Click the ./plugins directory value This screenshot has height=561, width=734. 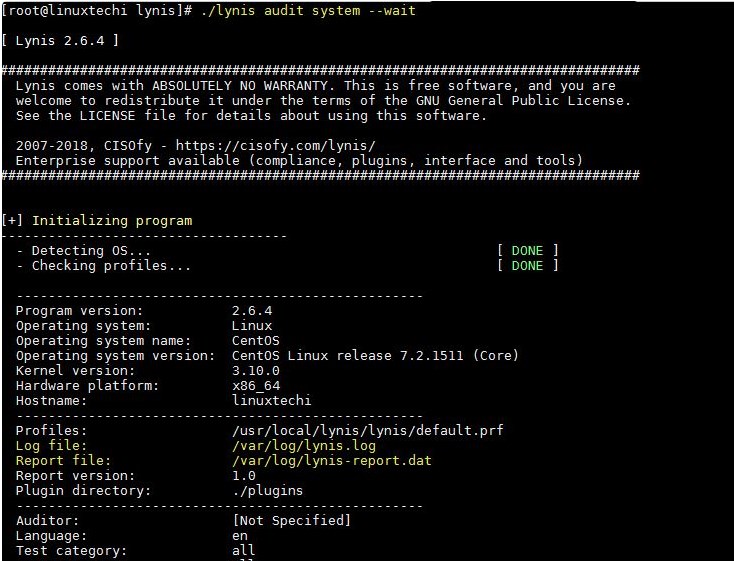(x=267, y=490)
